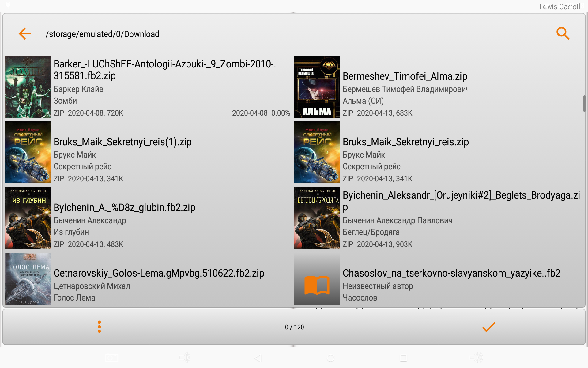The height and width of the screenshot is (368, 588).
Task: Click the vertical scrollbar thumb
Action: pyautogui.click(x=584, y=104)
